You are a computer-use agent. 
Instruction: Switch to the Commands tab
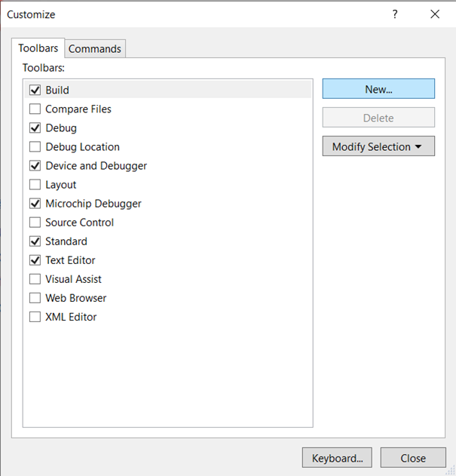(95, 49)
